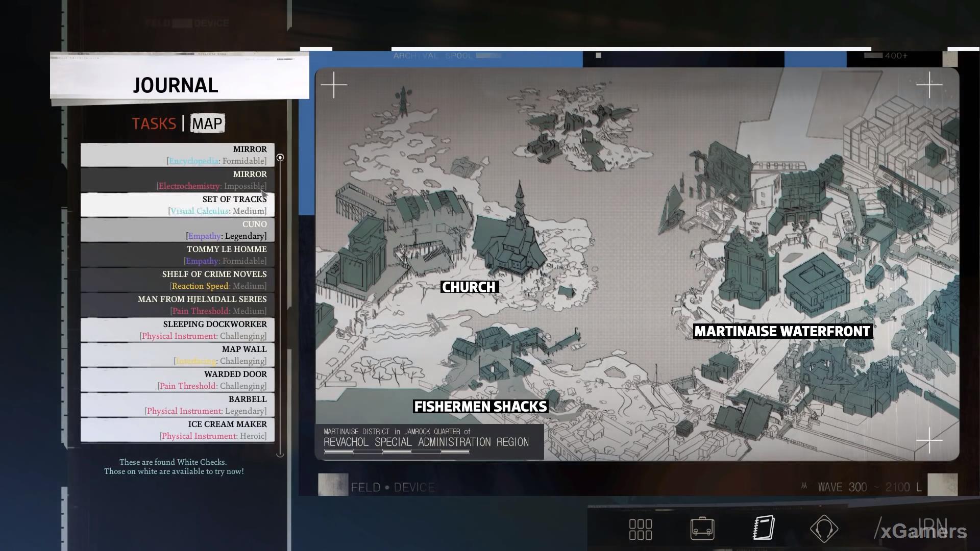Click the FELD • DEVICE label below map
The height and width of the screenshot is (551, 980).
point(393,487)
